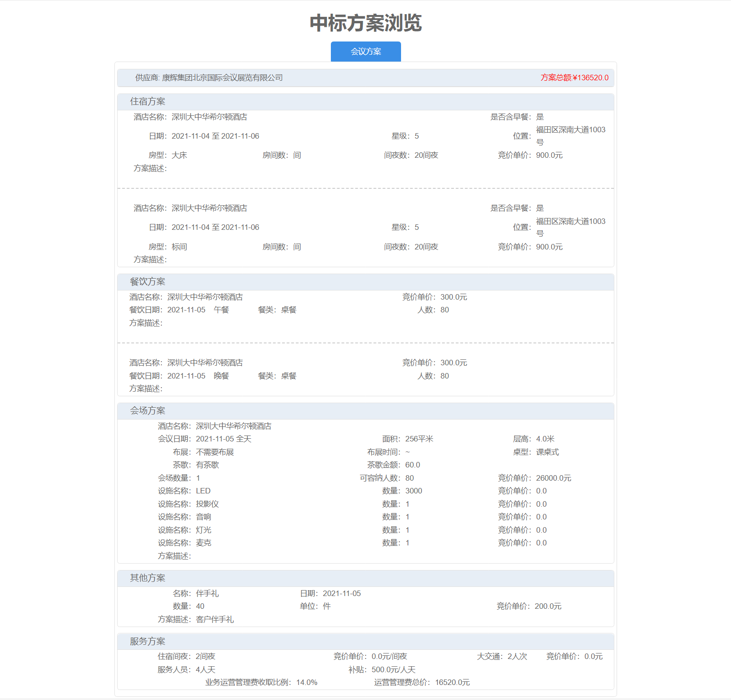
Task: Click supplier name 康辉集团北京国际会议展览有限公司
Action: click(222, 78)
